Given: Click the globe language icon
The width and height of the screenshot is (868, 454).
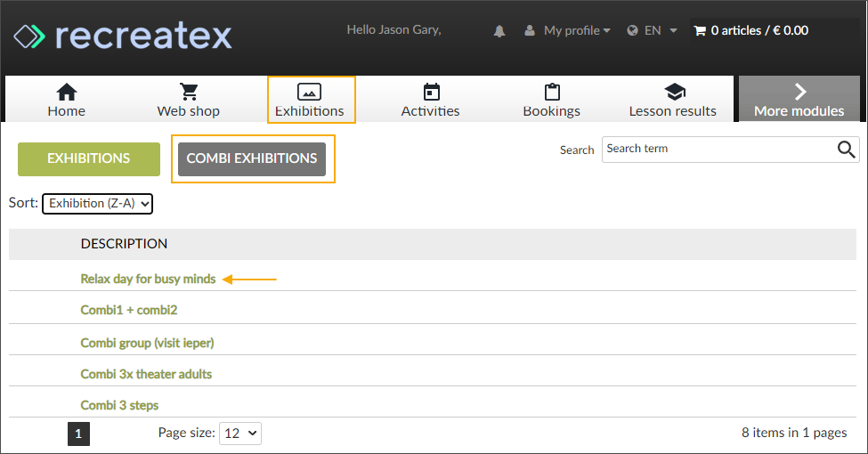Looking at the screenshot, I should pos(632,30).
